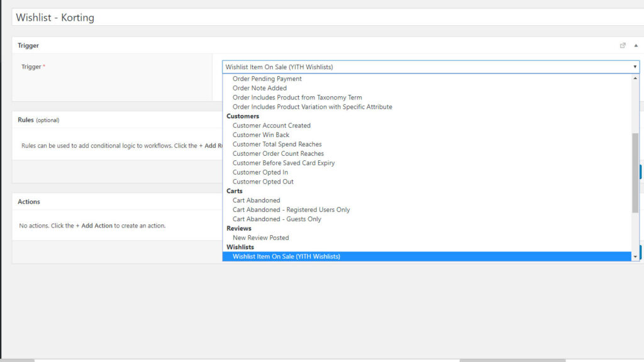Select Customer Before Saved Card Expiry
Image resolution: width=644 pixels, height=362 pixels.
[x=284, y=163]
